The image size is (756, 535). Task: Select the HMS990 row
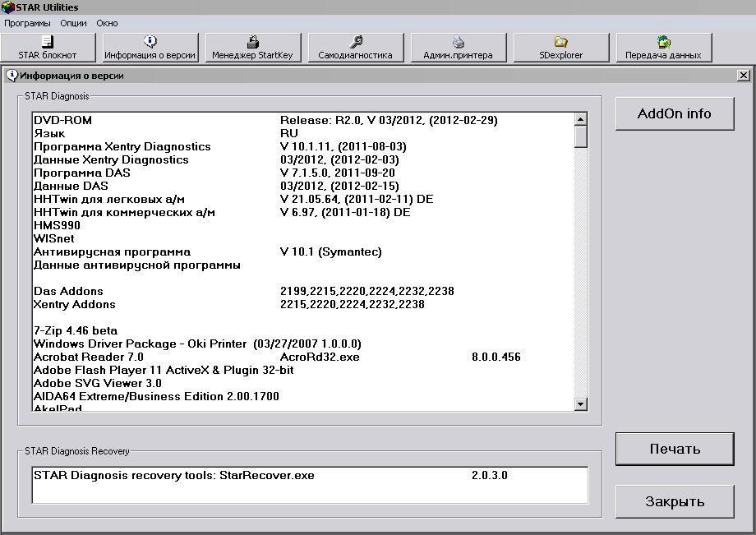click(x=304, y=225)
